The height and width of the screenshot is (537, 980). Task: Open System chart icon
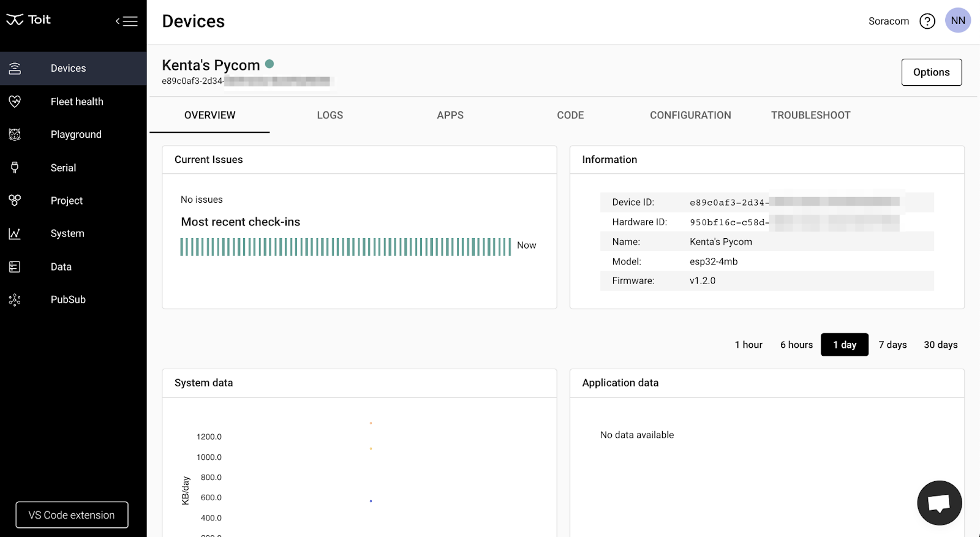(x=15, y=234)
